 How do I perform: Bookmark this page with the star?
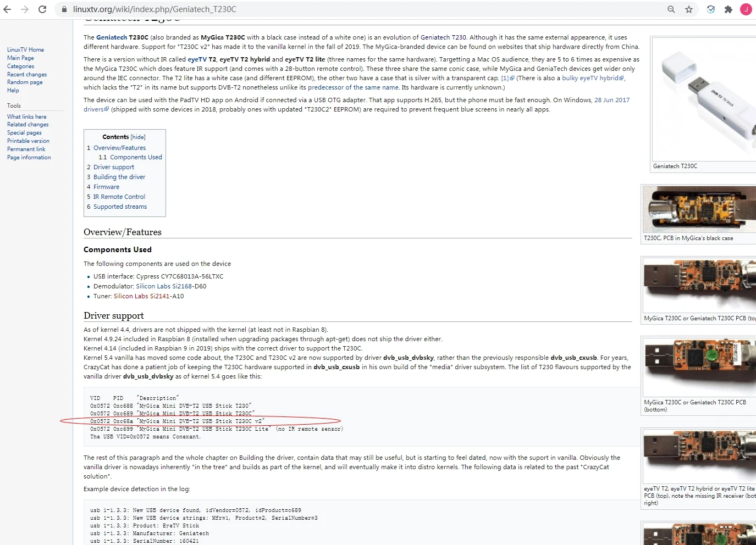pos(689,9)
